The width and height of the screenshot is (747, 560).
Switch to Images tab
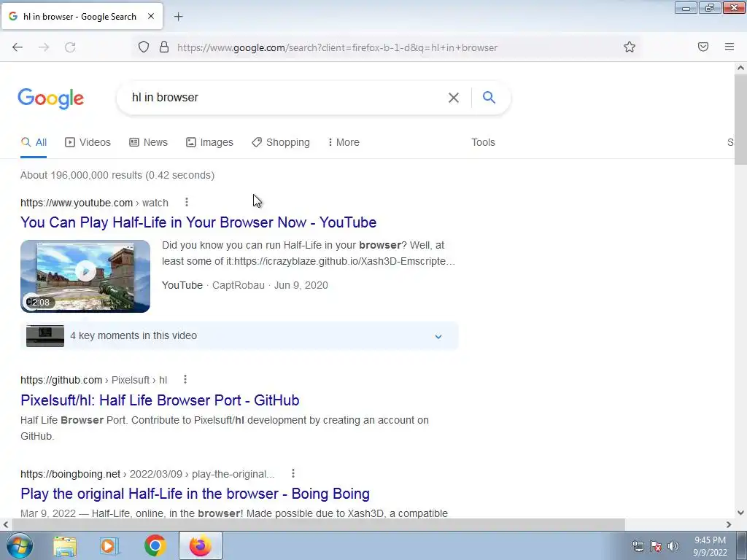click(209, 142)
